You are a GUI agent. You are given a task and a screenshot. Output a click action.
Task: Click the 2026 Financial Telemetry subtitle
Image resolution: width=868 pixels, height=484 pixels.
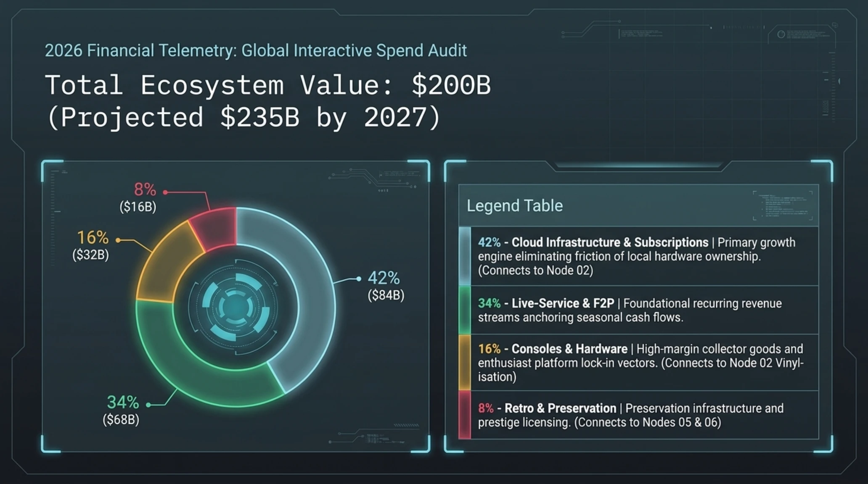pyautogui.click(x=256, y=50)
